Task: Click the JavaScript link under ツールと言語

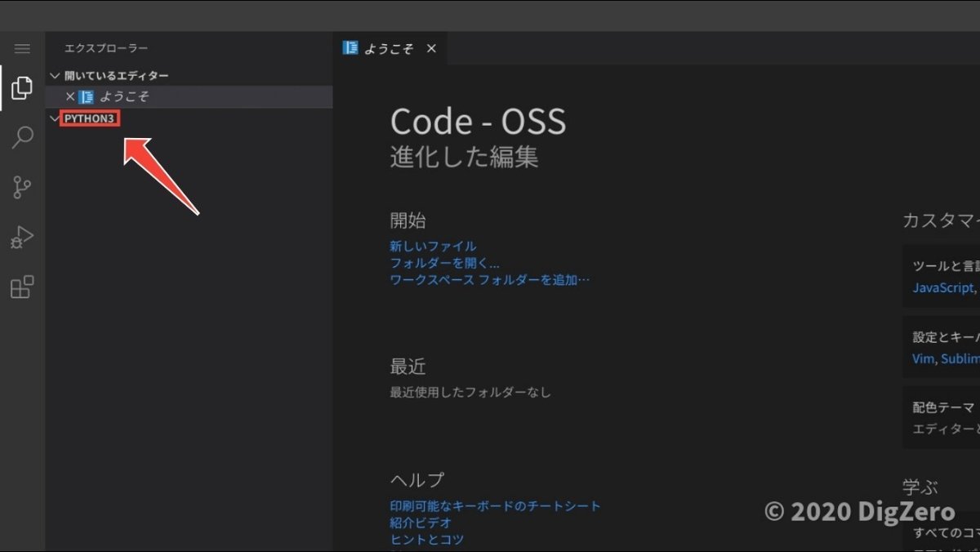Action: (x=942, y=287)
